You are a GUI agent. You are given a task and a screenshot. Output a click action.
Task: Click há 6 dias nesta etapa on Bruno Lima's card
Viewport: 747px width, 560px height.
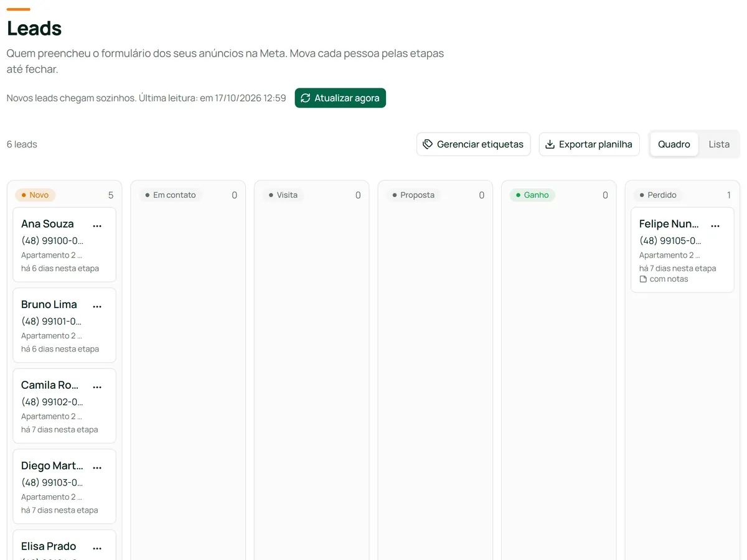pyautogui.click(x=60, y=349)
